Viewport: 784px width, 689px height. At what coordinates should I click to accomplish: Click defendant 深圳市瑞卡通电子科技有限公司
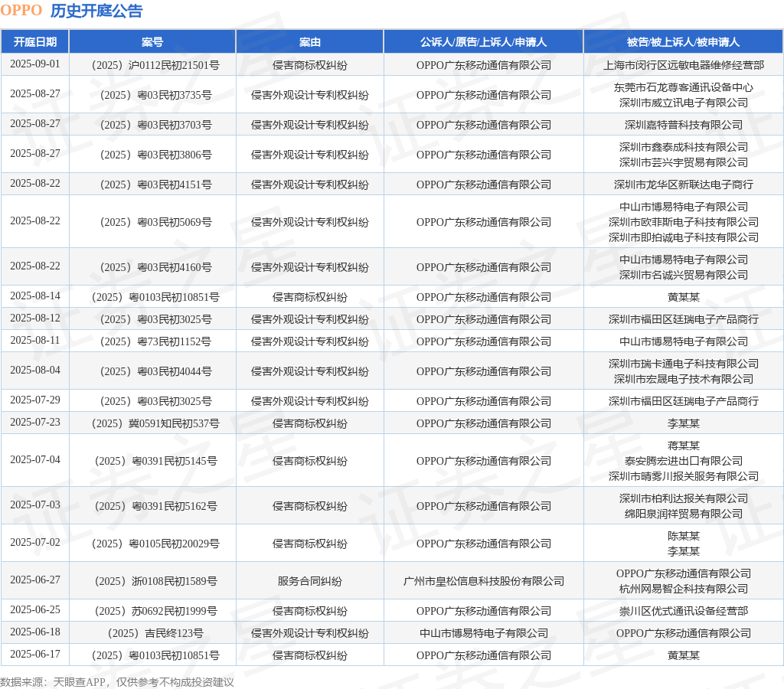click(684, 364)
